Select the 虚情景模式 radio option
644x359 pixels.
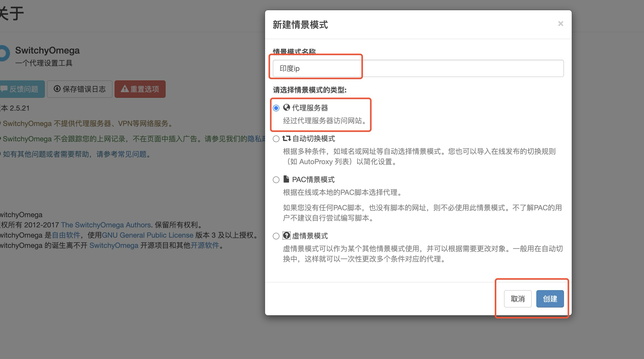coord(276,236)
